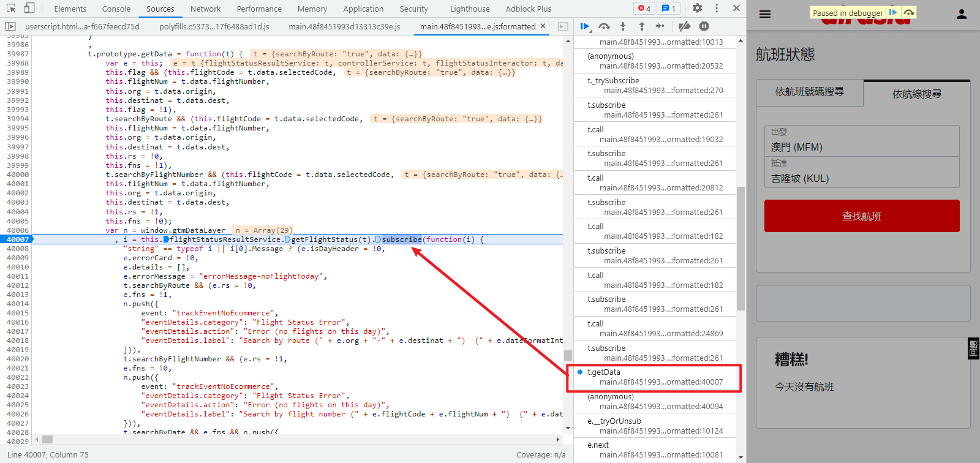Click the step out of function icon
This screenshot has width=980, height=463.
click(641, 26)
